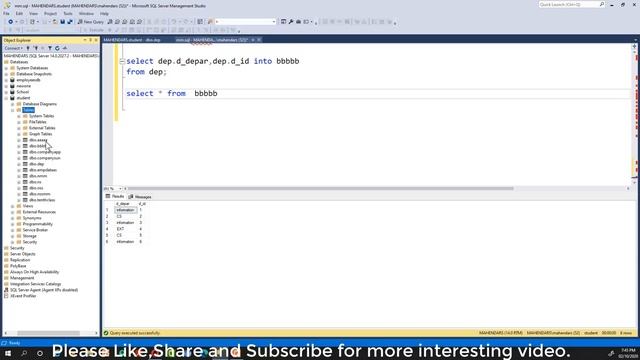Expand the System Databases node

[x=7, y=68]
